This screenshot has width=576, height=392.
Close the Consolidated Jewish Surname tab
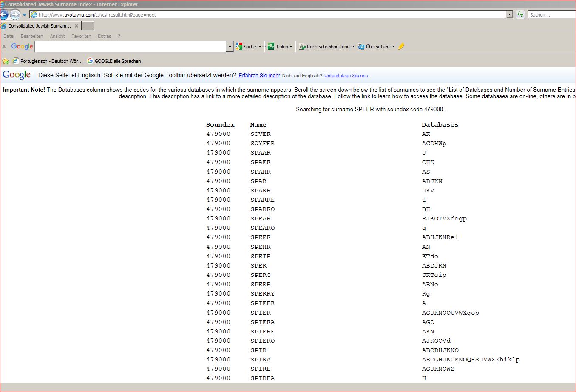click(x=77, y=26)
